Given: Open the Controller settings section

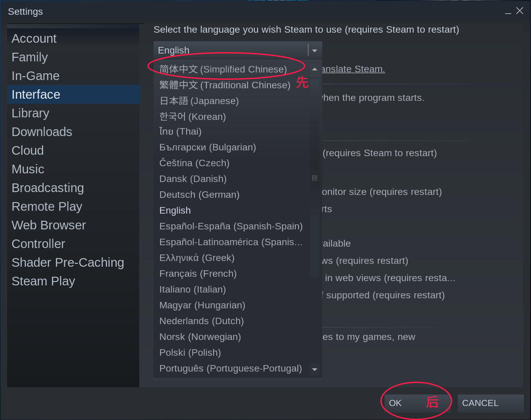Looking at the screenshot, I should click(38, 244).
